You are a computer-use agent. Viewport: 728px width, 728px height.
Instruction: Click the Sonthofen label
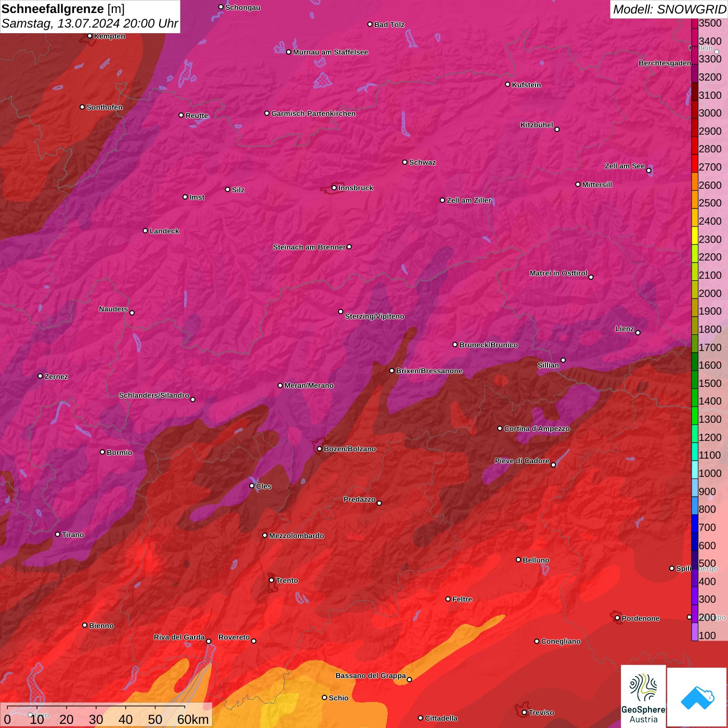point(105,107)
